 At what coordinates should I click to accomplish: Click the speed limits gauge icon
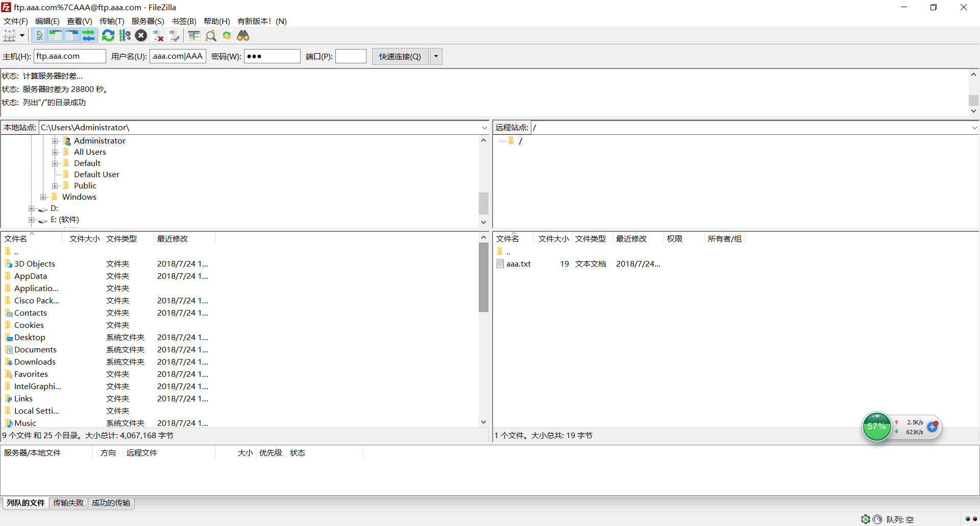pos(877,519)
